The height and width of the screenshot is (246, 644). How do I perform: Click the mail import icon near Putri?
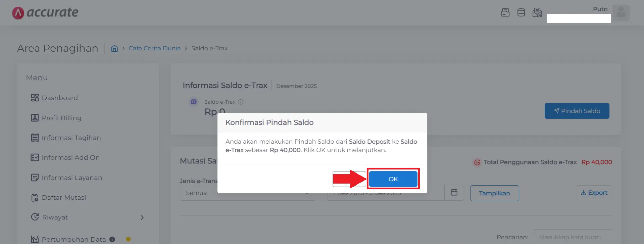[537, 12]
